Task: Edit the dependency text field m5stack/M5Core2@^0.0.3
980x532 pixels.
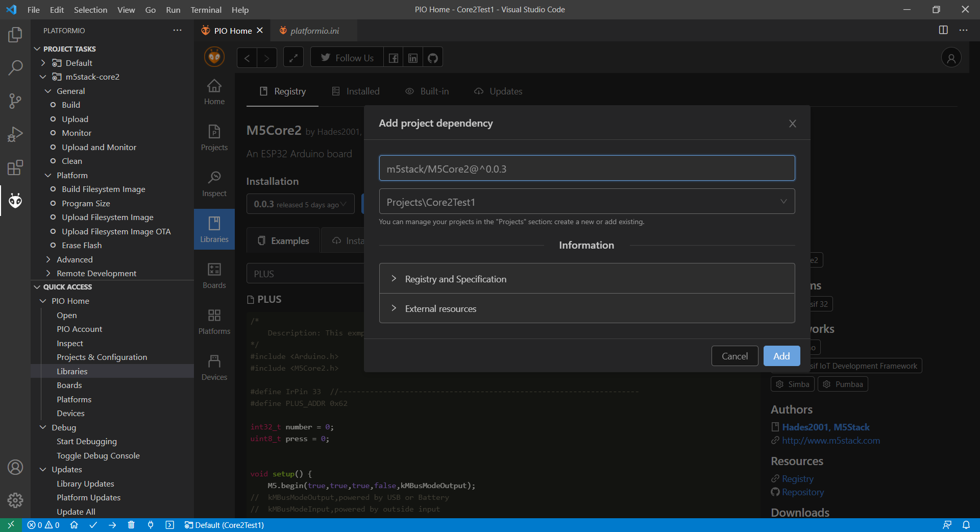Action: click(586, 168)
